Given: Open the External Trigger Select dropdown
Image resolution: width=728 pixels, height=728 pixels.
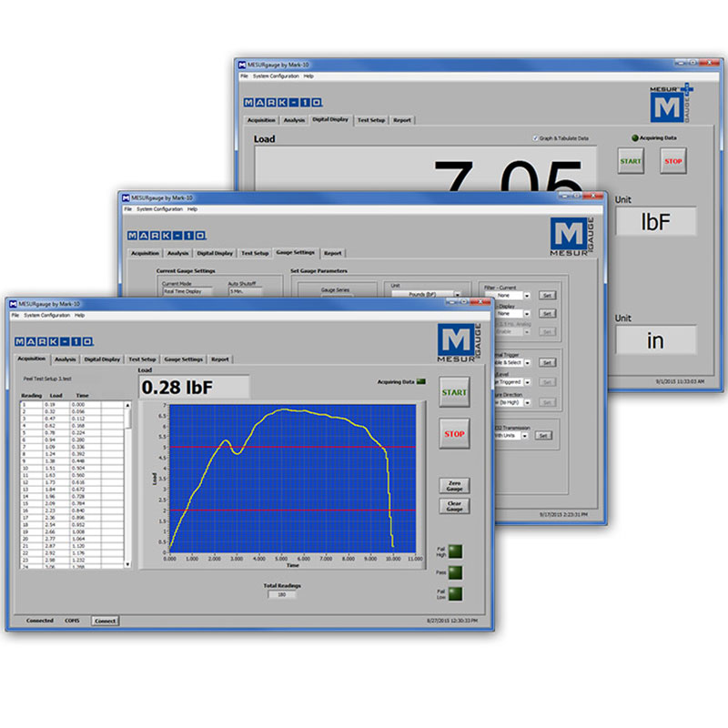Looking at the screenshot, I should [x=527, y=362].
